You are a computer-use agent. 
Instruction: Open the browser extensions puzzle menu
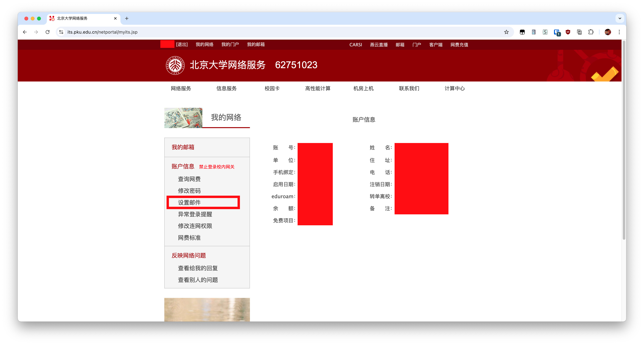[x=591, y=32]
